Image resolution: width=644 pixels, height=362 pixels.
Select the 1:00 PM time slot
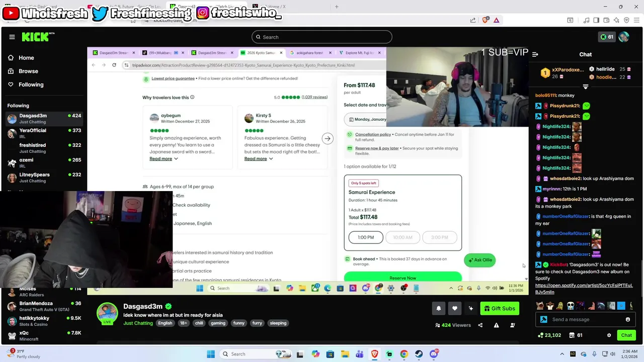[366, 237]
